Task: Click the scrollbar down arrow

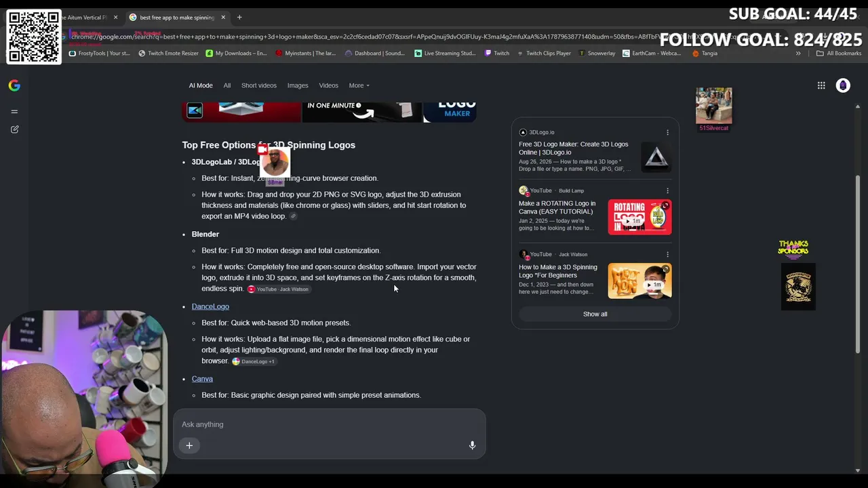Action: click(x=858, y=470)
